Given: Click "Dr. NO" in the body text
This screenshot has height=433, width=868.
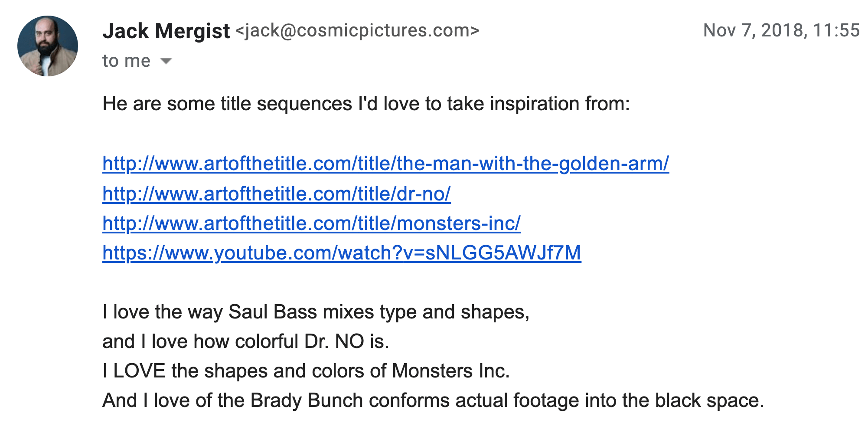Looking at the screenshot, I should point(334,342).
